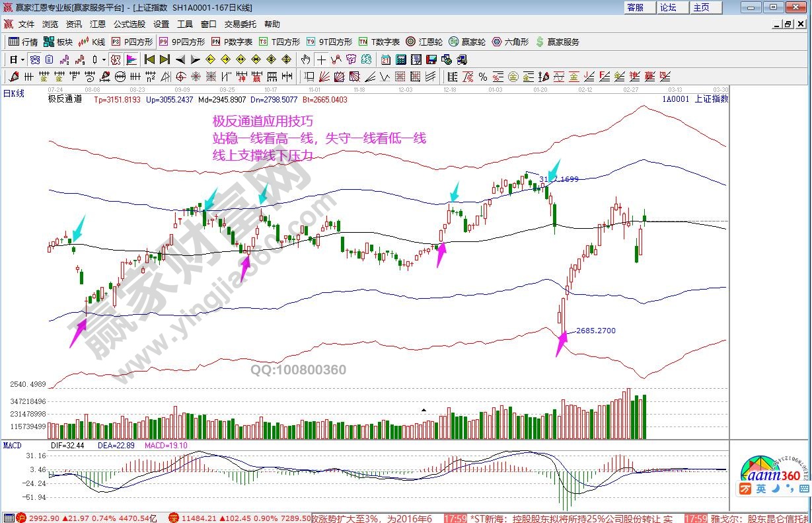Activate the crosshair cursor tool
Viewport: 812px width, 523px height.
tap(322, 60)
